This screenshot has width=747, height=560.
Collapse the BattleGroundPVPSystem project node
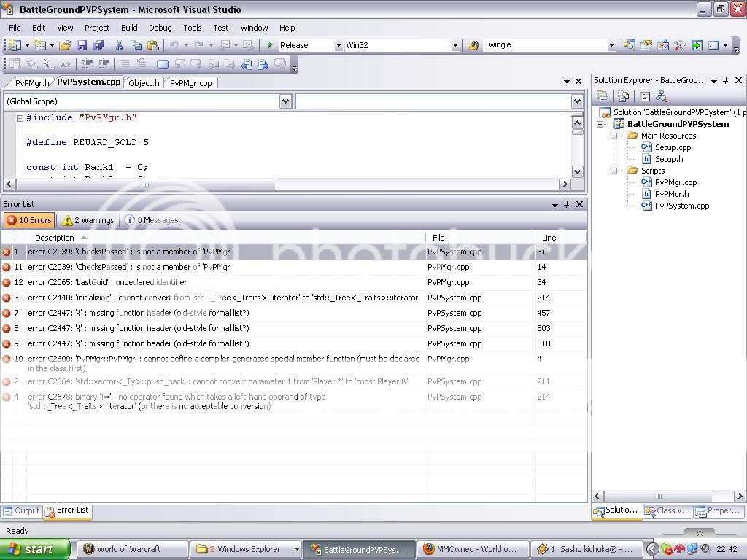tap(600, 124)
